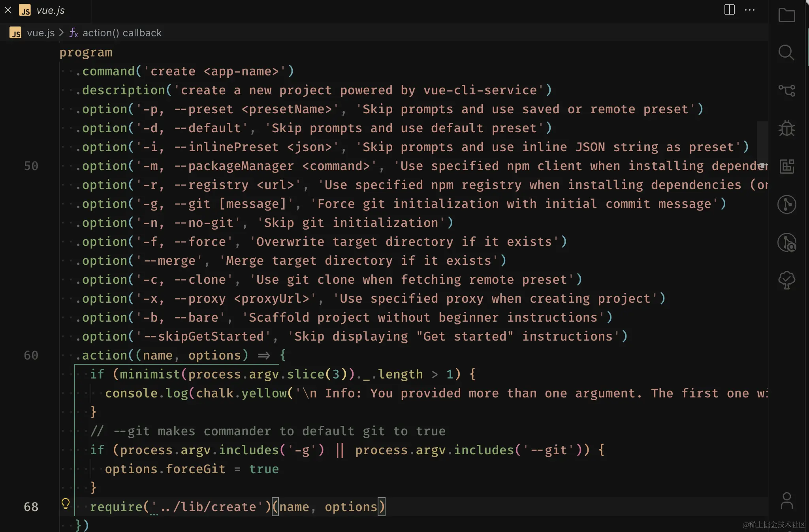Select the vue.js editor tab
The image size is (809, 532).
(x=50, y=10)
